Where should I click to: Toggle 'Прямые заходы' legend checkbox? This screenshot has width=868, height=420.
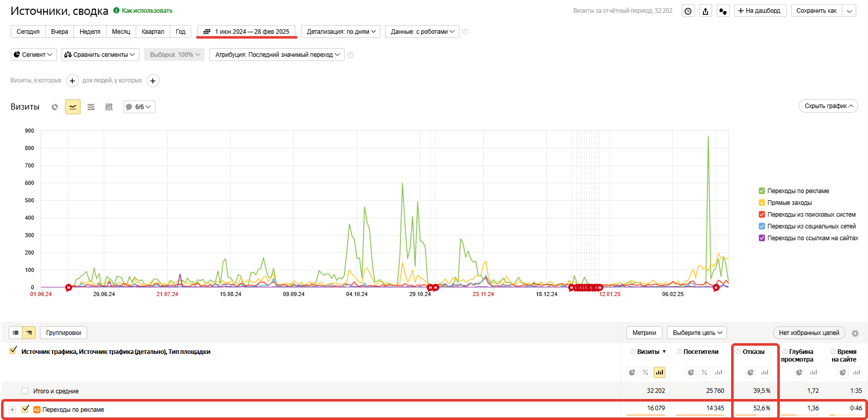tap(762, 203)
